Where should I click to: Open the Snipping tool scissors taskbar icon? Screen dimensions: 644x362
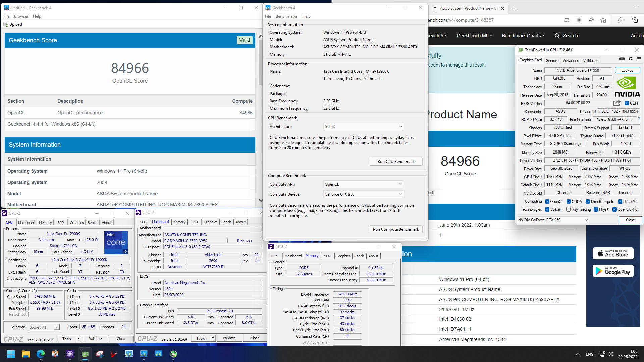(x=100, y=354)
